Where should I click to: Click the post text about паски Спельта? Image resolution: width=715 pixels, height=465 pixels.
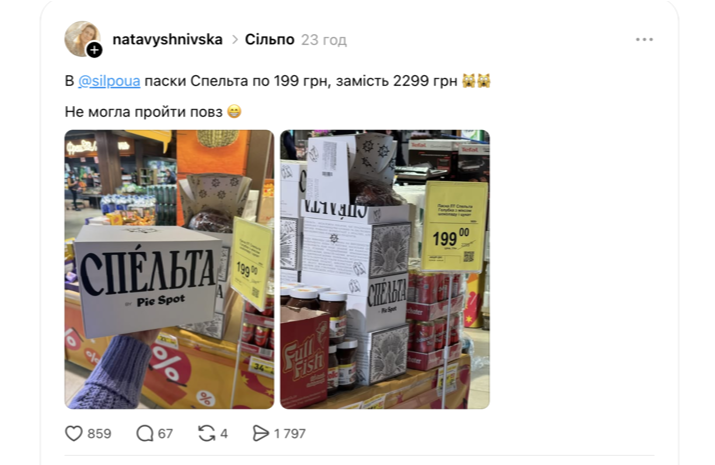coord(278,81)
